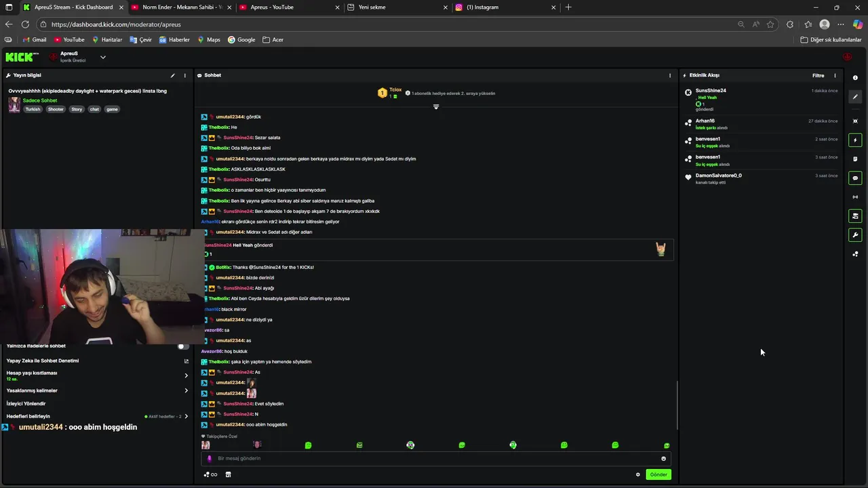Screen dimensions: 868x488
Task: Switch to Yeni sekme tab
Action: point(397,7)
